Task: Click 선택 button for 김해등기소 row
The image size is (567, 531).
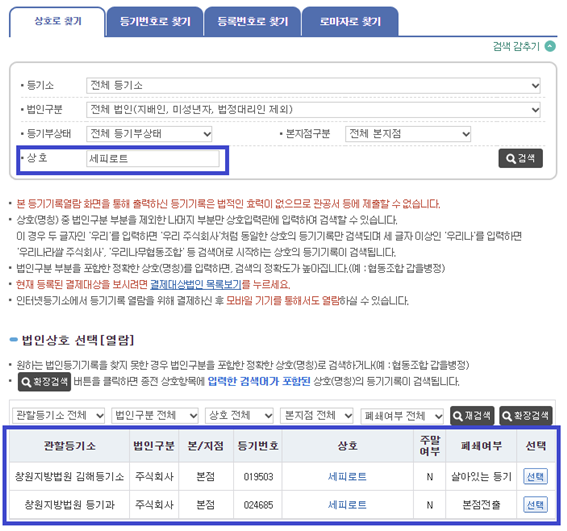Action: tap(536, 477)
